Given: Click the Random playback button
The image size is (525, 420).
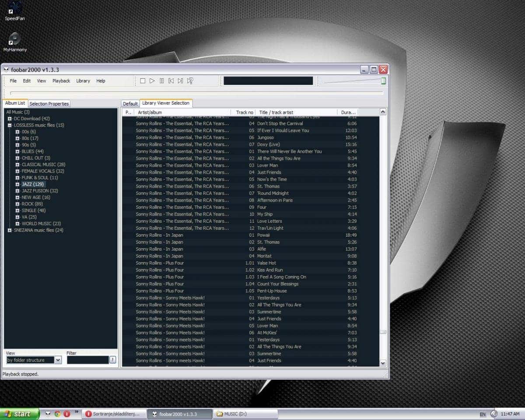Looking at the screenshot, I should click(190, 81).
